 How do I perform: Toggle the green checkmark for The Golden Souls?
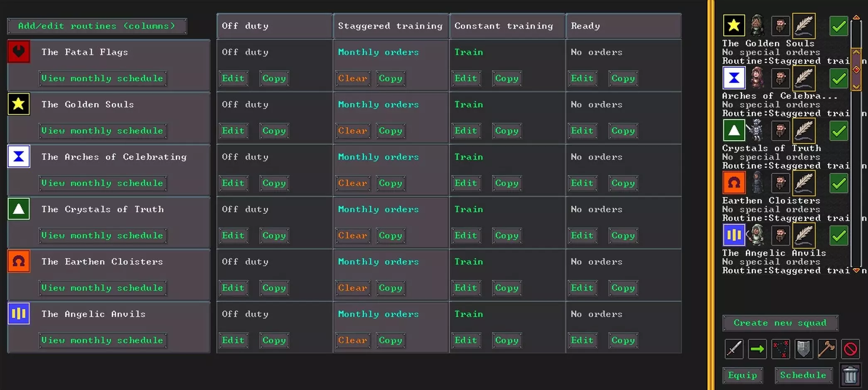tap(838, 26)
